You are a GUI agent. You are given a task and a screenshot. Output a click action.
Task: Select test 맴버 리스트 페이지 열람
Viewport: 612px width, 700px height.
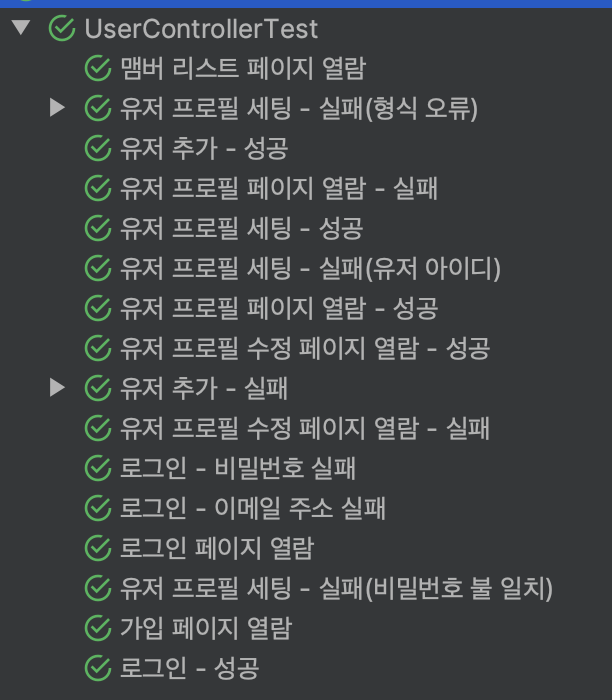(244, 68)
